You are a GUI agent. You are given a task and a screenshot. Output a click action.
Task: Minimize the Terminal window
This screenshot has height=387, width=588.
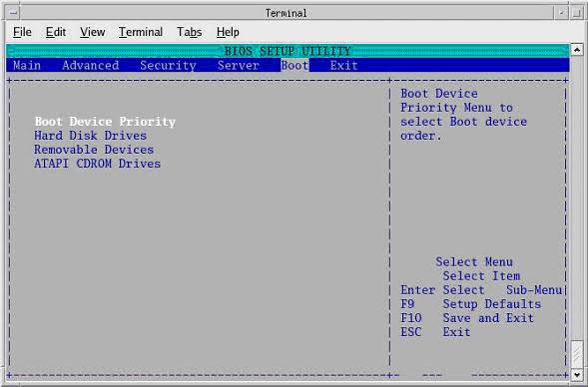(x=561, y=13)
